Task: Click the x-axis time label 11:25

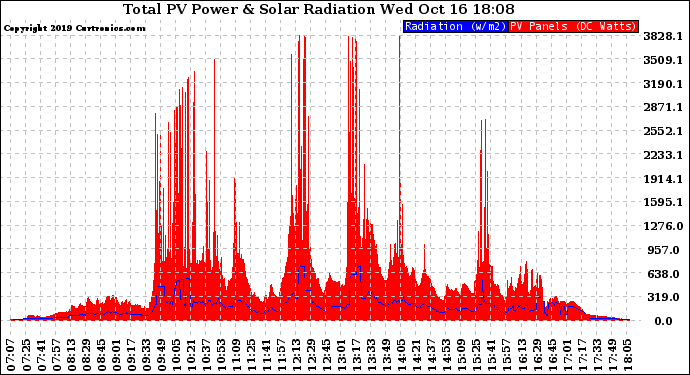Action: coord(251,355)
